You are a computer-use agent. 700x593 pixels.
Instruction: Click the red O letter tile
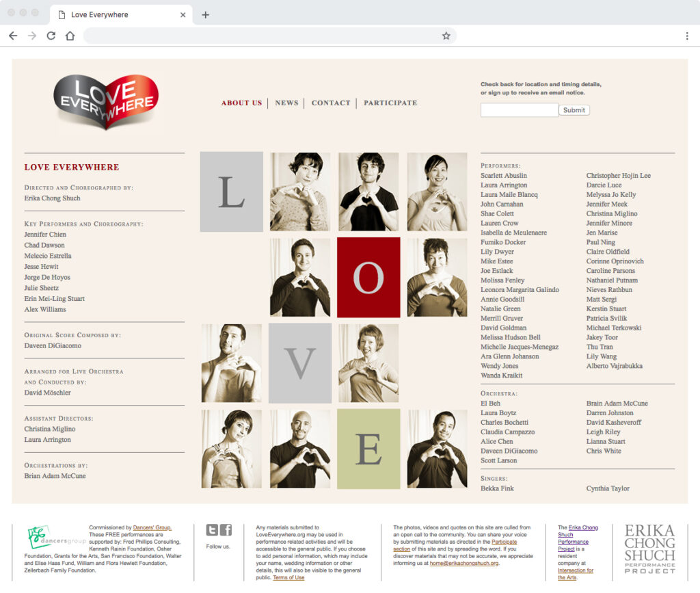click(x=368, y=277)
